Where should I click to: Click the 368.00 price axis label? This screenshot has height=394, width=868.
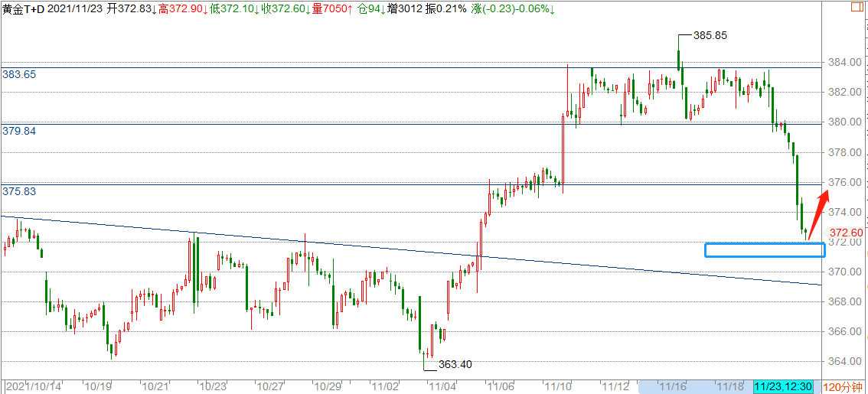coord(845,301)
